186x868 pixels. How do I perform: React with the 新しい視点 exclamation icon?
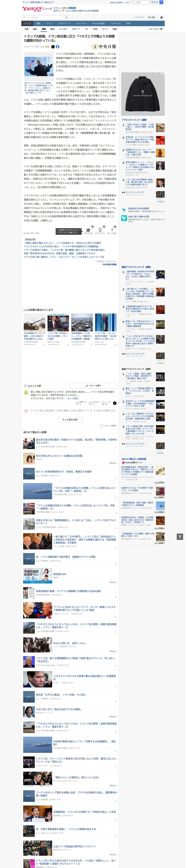click(x=112, y=230)
